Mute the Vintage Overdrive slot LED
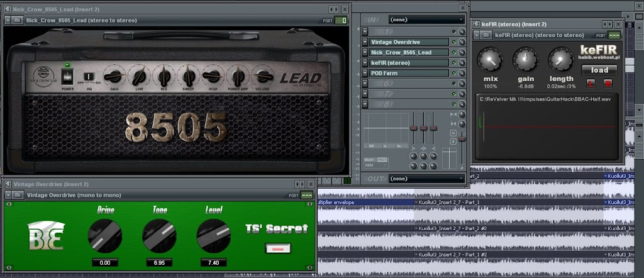Screen dimensions: 644x278 coord(454,42)
